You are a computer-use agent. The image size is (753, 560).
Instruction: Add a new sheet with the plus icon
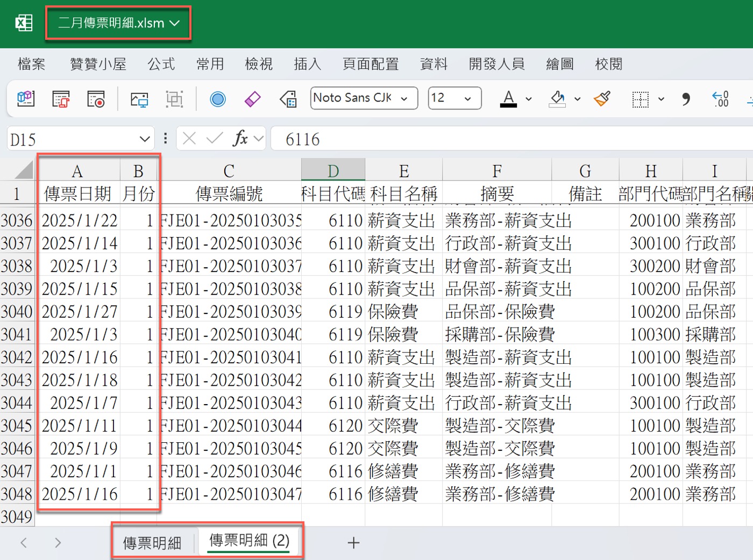tap(353, 543)
